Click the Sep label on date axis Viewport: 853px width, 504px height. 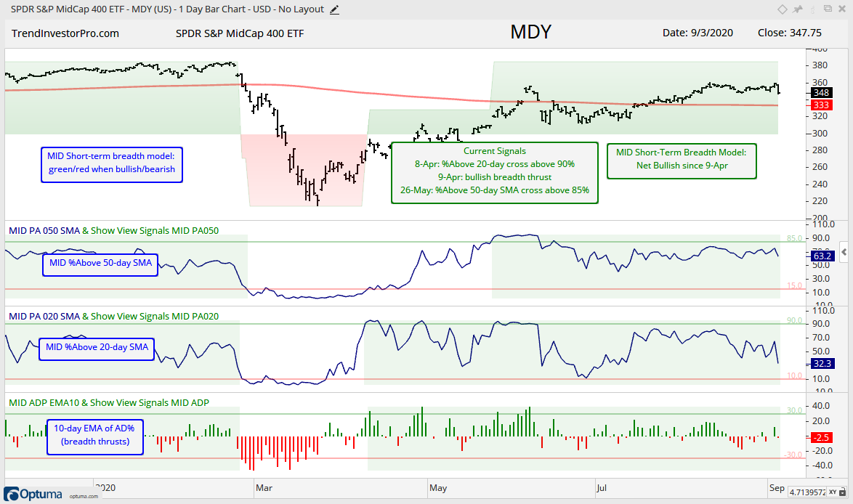pos(777,488)
